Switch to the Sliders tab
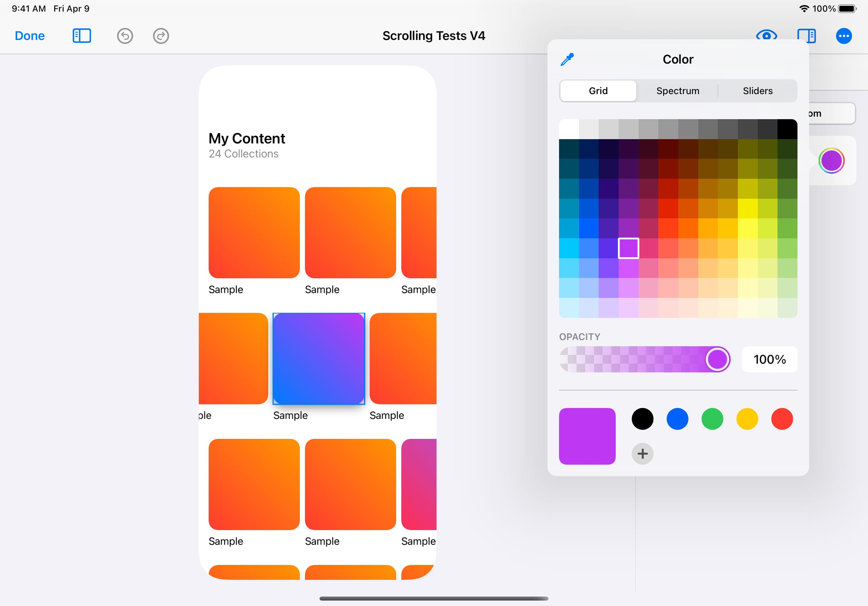The height and width of the screenshot is (606, 868). tap(757, 91)
